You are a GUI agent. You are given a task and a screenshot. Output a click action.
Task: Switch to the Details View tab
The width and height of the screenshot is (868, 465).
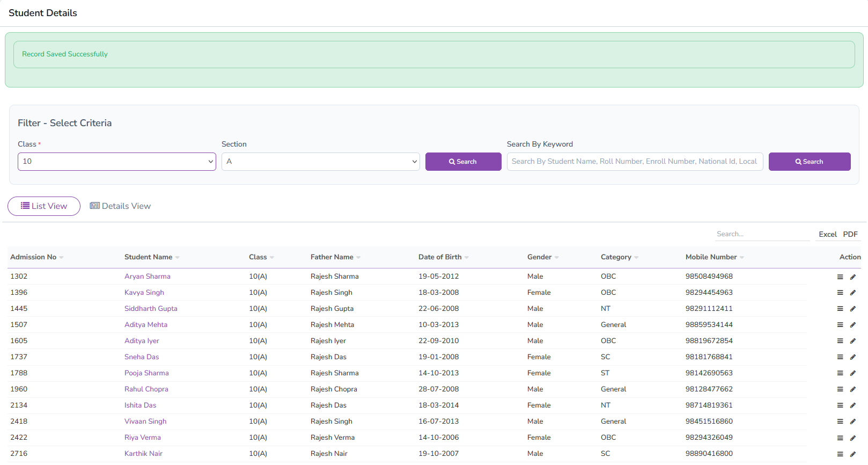point(120,206)
